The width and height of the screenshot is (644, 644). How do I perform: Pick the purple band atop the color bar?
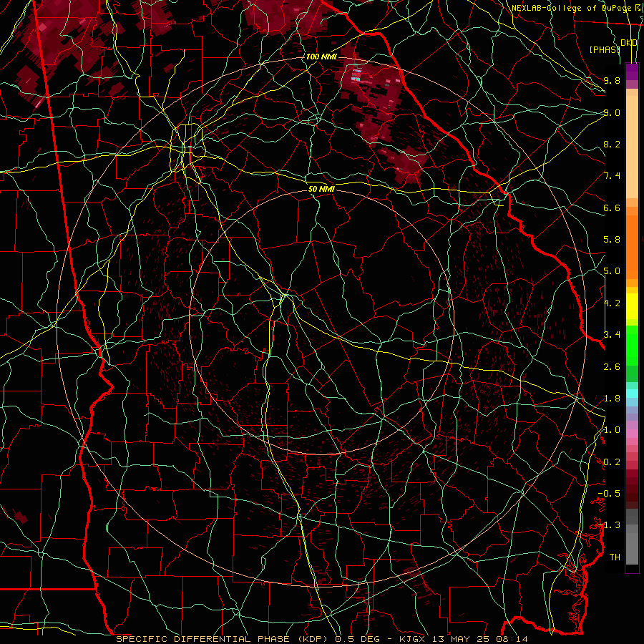pos(632,72)
